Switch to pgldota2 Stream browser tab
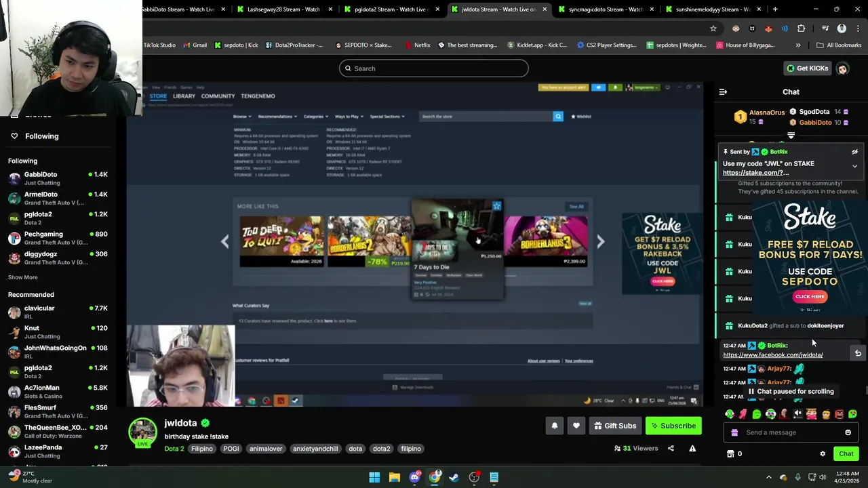 coord(391,9)
